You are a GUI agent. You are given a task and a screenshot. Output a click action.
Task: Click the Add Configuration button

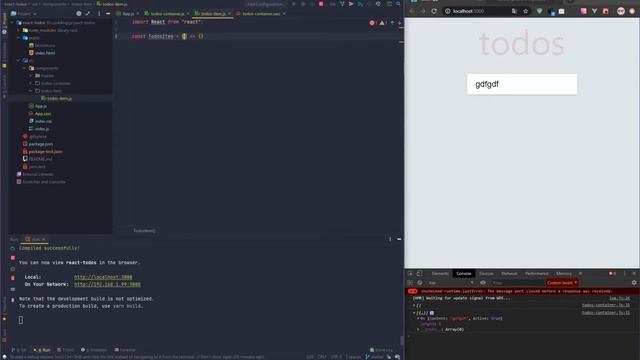tap(265, 4)
